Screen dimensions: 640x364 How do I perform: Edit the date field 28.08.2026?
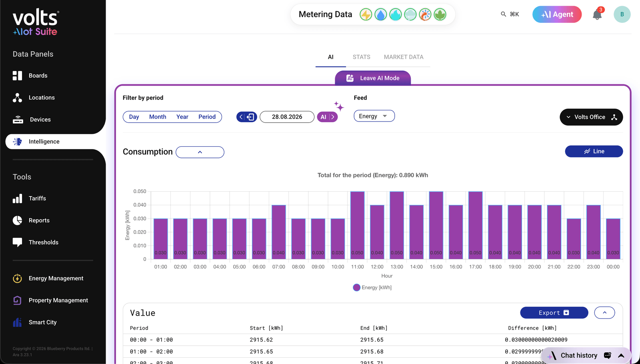pyautogui.click(x=287, y=117)
